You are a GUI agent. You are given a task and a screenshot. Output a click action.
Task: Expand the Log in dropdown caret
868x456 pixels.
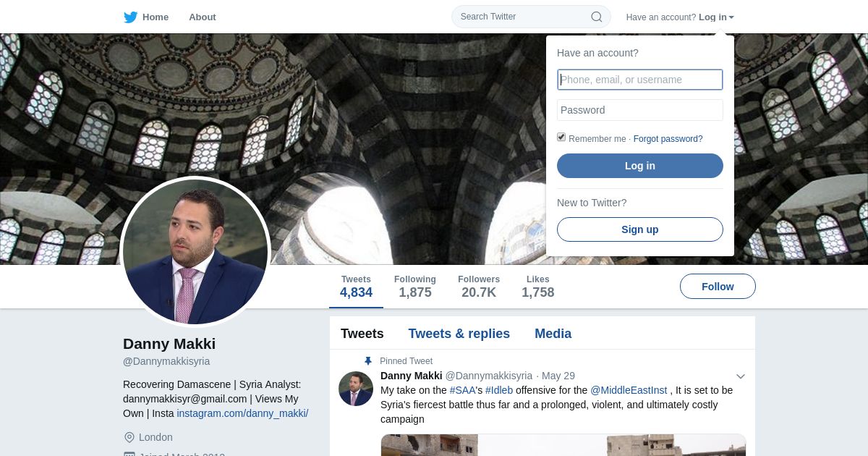[x=731, y=17]
